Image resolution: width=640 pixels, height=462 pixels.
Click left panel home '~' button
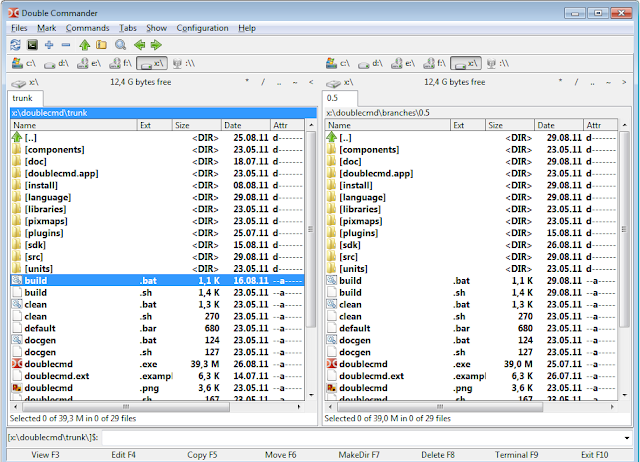pyautogui.click(x=295, y=83)
